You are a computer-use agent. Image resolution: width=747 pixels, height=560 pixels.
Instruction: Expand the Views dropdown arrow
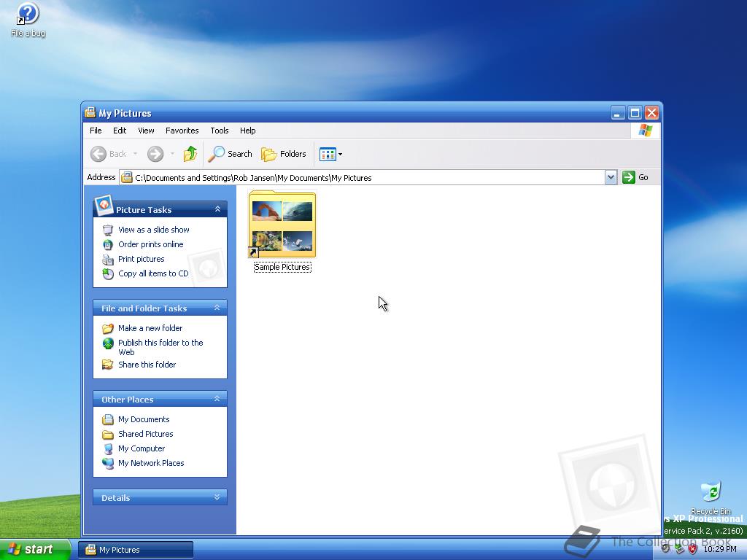tap(340, 155)
